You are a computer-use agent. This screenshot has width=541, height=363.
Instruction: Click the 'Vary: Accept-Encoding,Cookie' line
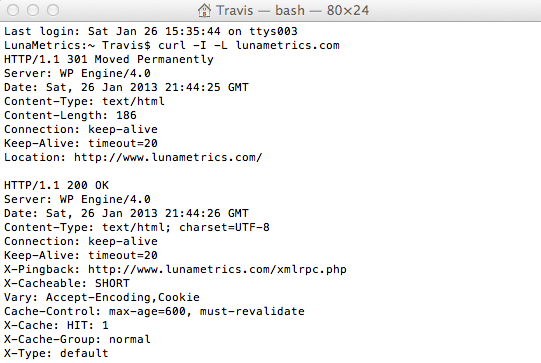coord(102,297)
